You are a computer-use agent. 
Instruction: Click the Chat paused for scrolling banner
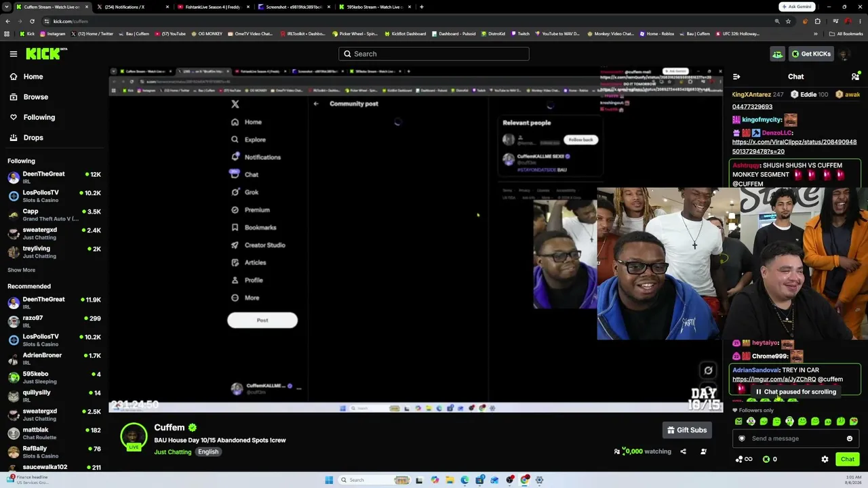click(x=795, y=392)
